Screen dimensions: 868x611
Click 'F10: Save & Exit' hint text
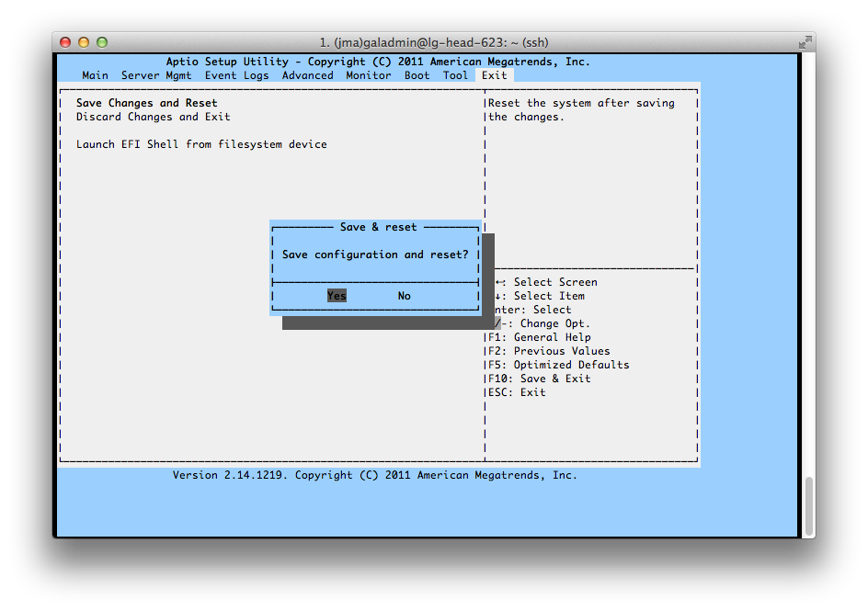(x=540, y=379)
